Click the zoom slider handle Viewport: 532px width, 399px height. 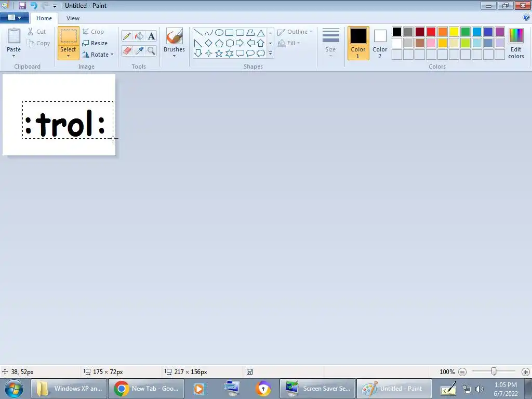click(494, 371)
